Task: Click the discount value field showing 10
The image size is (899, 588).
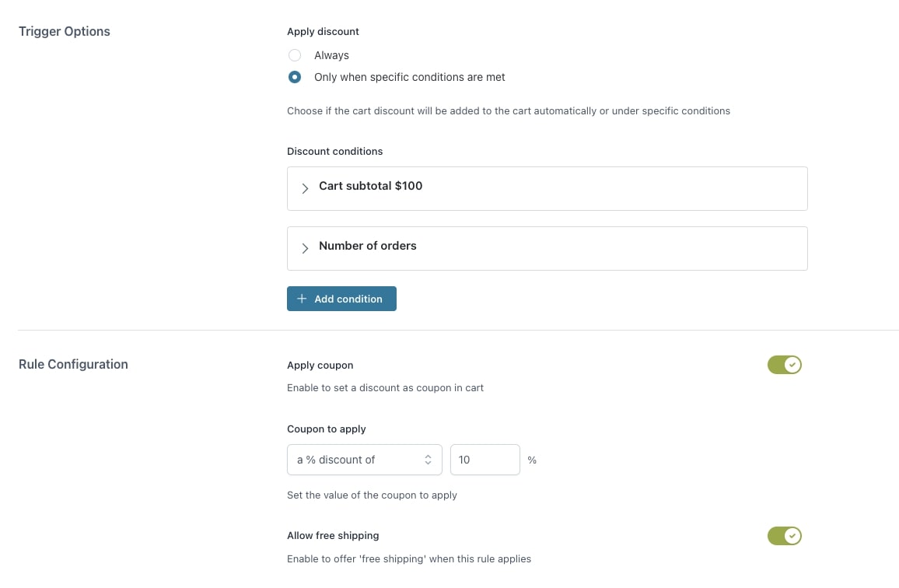Action: click(484, 460)
